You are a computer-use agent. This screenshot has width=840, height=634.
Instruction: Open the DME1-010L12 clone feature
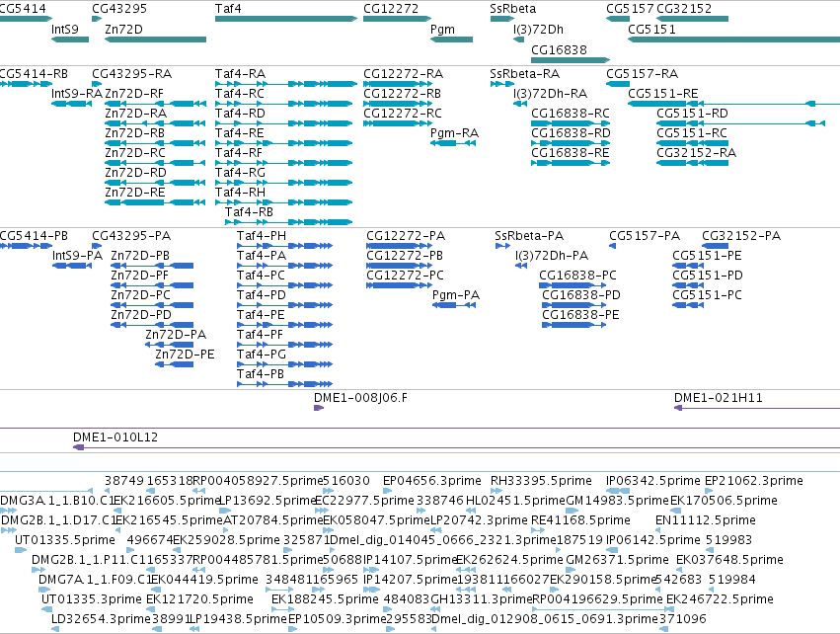click(x=456, y=447)
